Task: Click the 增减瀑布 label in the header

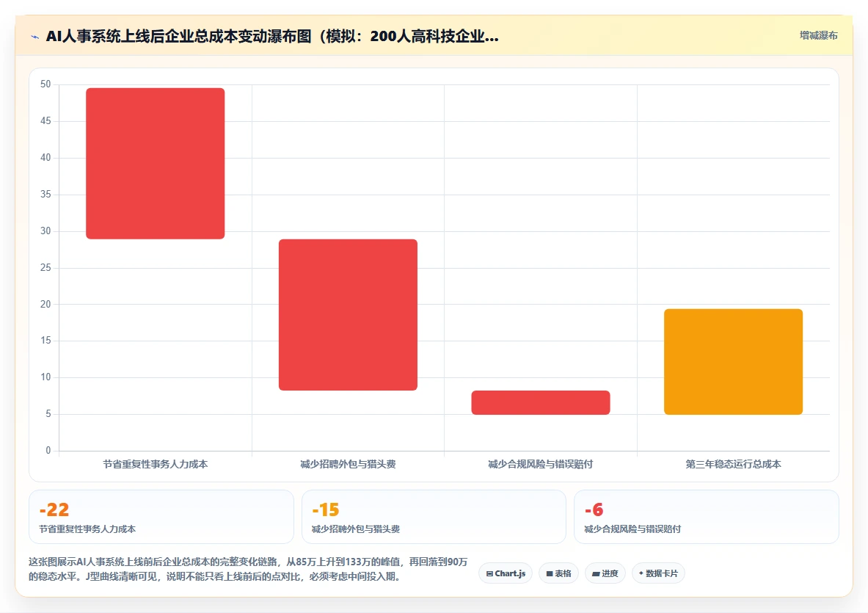Action: pyautogui.click(x=818, y=35)
